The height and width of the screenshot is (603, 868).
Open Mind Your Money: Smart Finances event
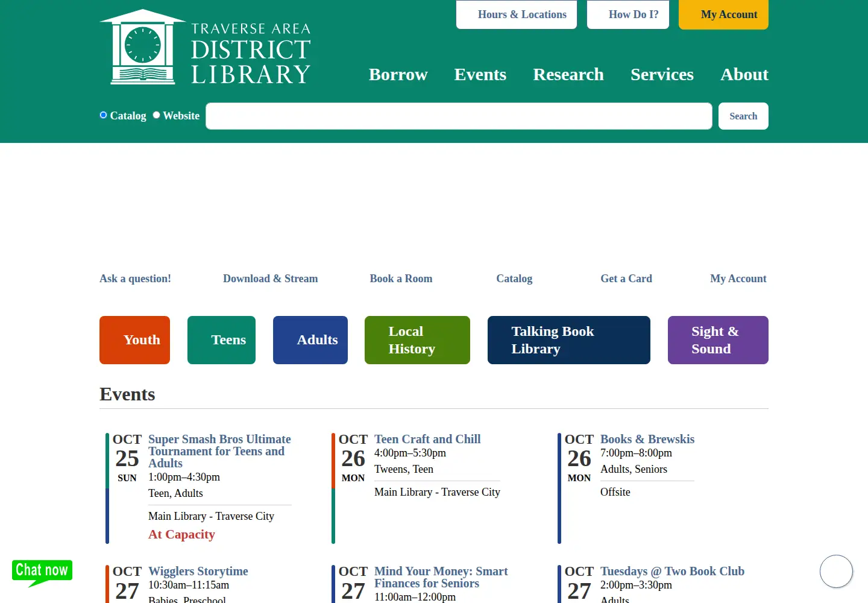[441, 577]
